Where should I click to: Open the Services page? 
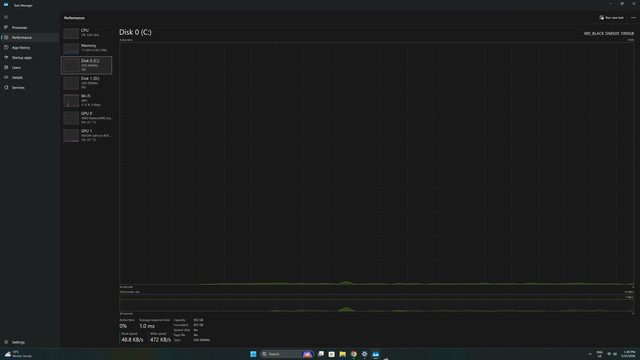(x=30, y=87)
